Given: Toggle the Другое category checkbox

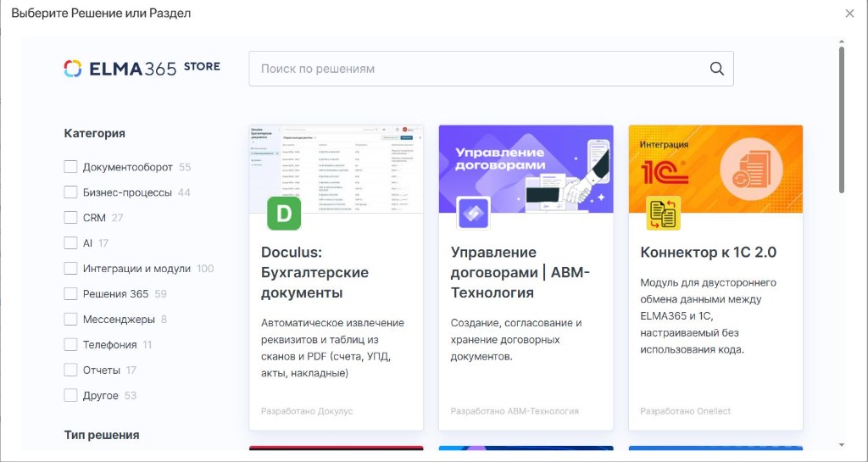Looking at the screenshot, I should (70, 396).
